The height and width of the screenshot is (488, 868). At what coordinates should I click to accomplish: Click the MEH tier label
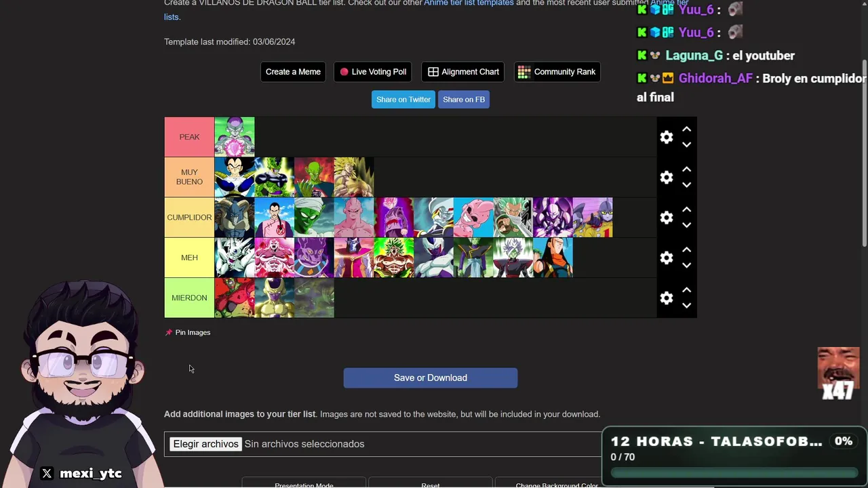click(189, 258)
